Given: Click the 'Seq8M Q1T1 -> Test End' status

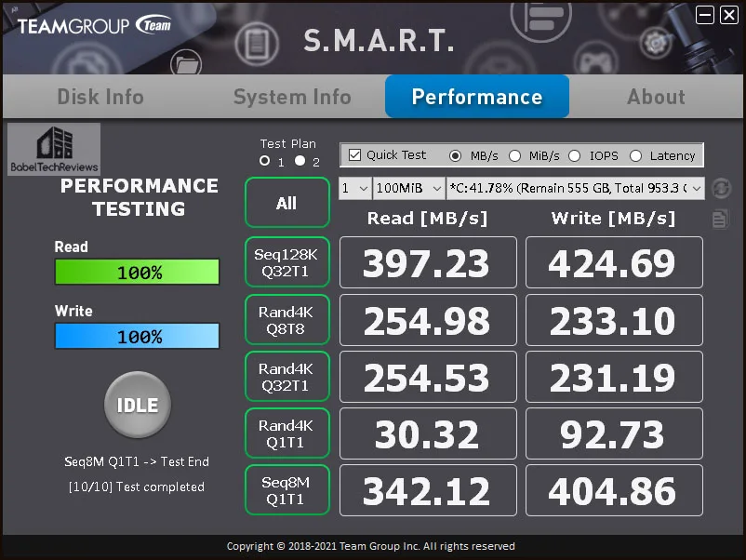Looking at the screenshot, I should pyautogui.click(x=137, y=461).
